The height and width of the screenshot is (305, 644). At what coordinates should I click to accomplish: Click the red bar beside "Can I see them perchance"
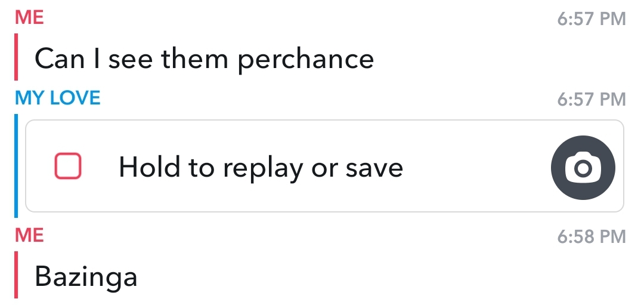coord(17,57)
